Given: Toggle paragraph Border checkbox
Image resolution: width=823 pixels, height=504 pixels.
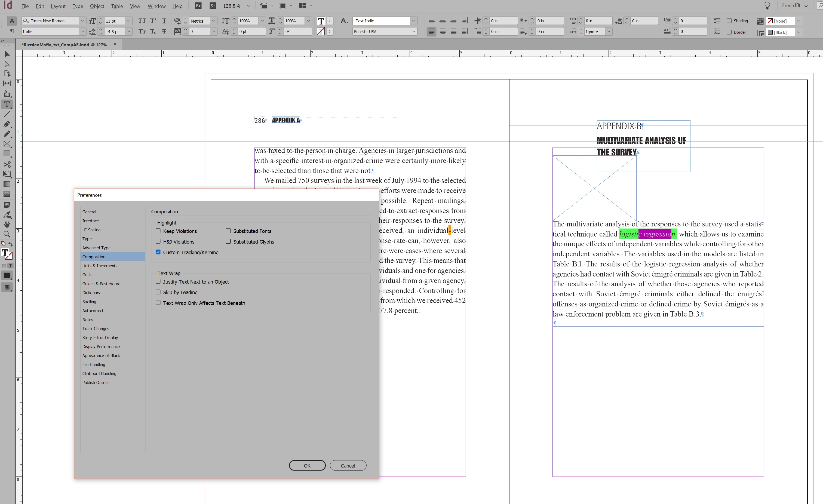Looking at the screenshot, I should pyautogui.click(x=729, y=32).
